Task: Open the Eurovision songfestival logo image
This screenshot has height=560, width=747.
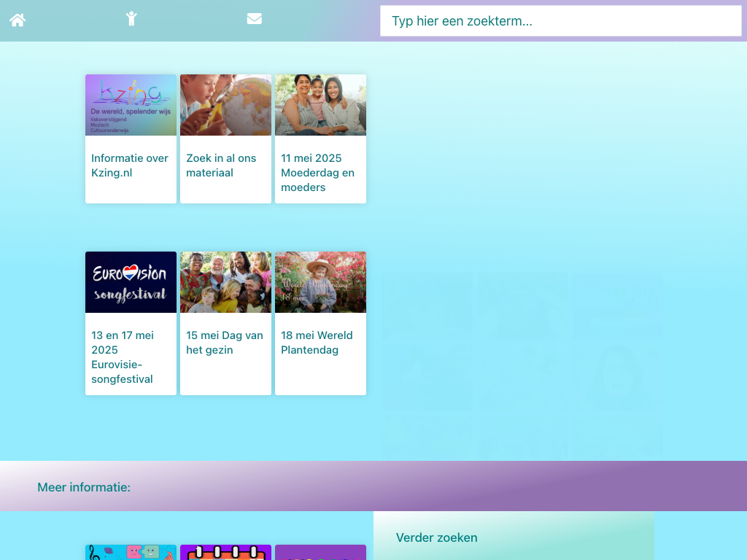Action: pyautogui.click(x=131, y=282)
